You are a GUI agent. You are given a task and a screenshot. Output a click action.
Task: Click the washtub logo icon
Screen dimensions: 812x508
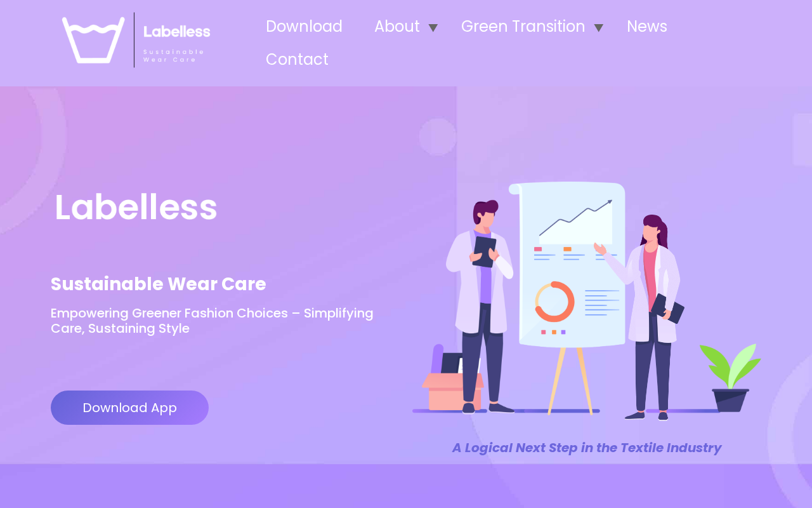93,40
